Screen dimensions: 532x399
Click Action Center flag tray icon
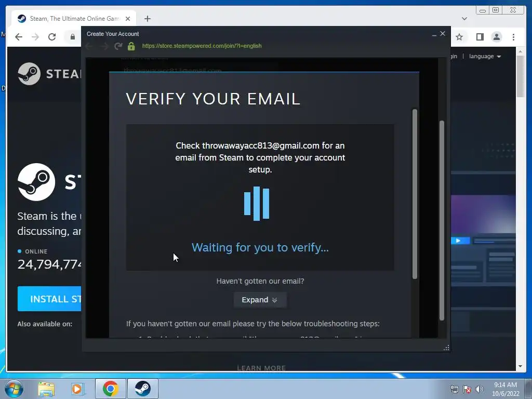[x=467, y=389]
